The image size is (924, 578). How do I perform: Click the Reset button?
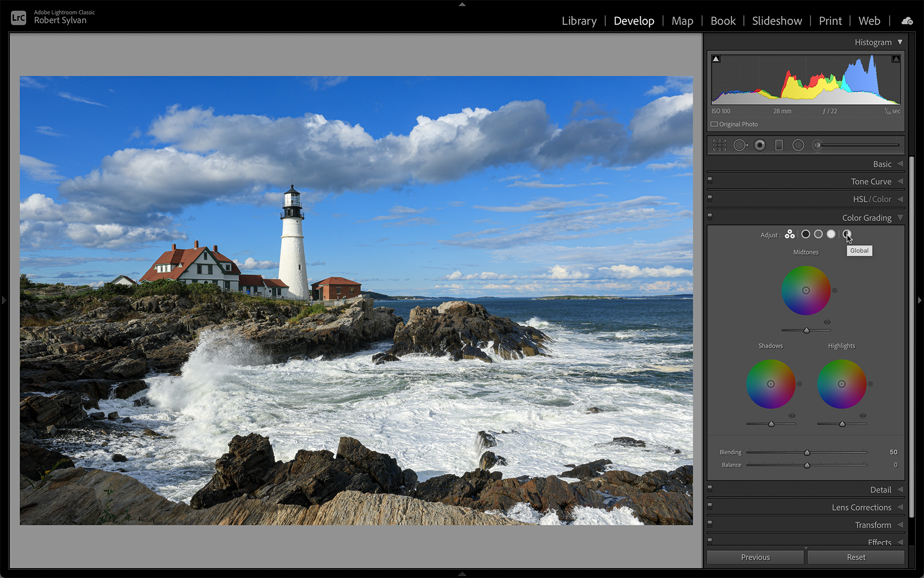pos(856,557)
